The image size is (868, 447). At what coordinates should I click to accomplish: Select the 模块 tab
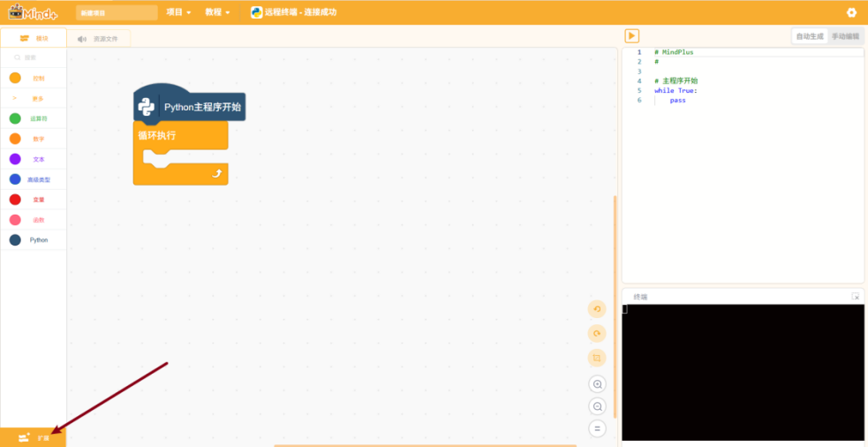pos(34,39)
